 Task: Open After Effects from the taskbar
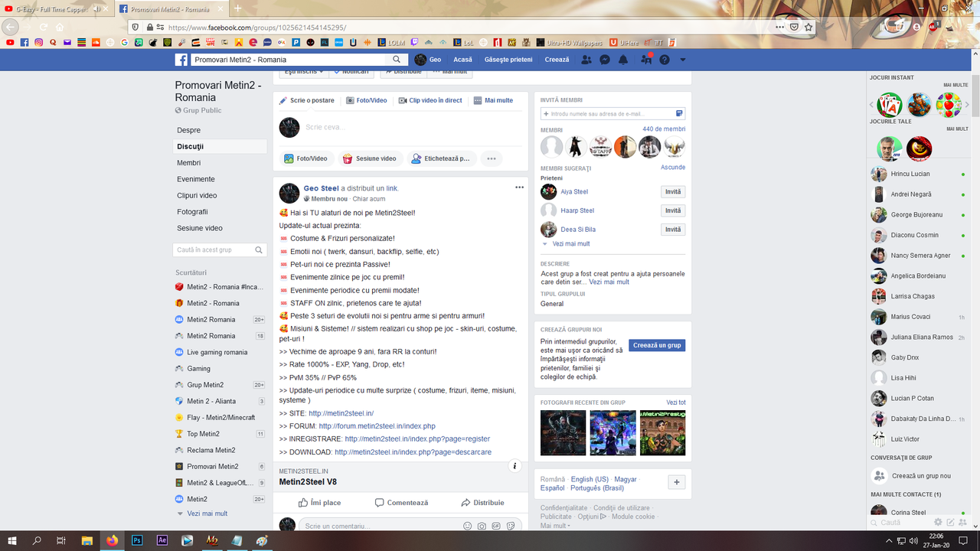click(162, 540)
